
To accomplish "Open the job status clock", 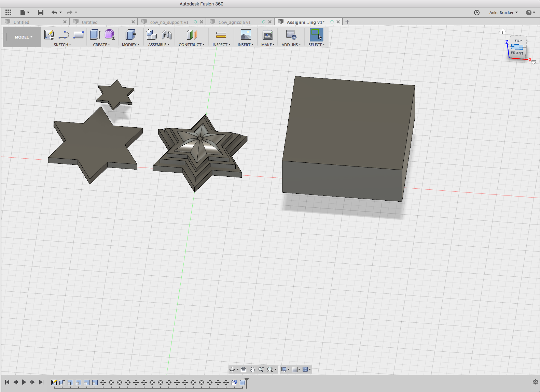I will coord(477,13).
